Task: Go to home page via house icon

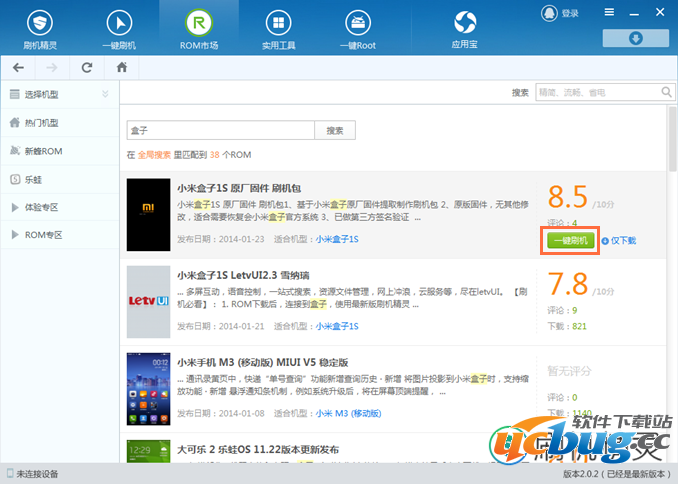Action: pyautogui.click(x=122, y=67)
